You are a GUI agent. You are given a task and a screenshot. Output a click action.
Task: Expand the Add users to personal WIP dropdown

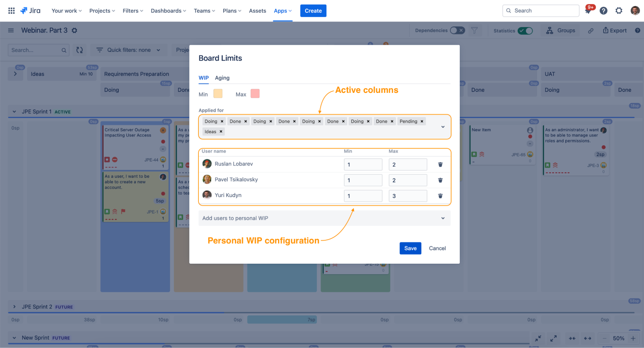coord(324,218)
